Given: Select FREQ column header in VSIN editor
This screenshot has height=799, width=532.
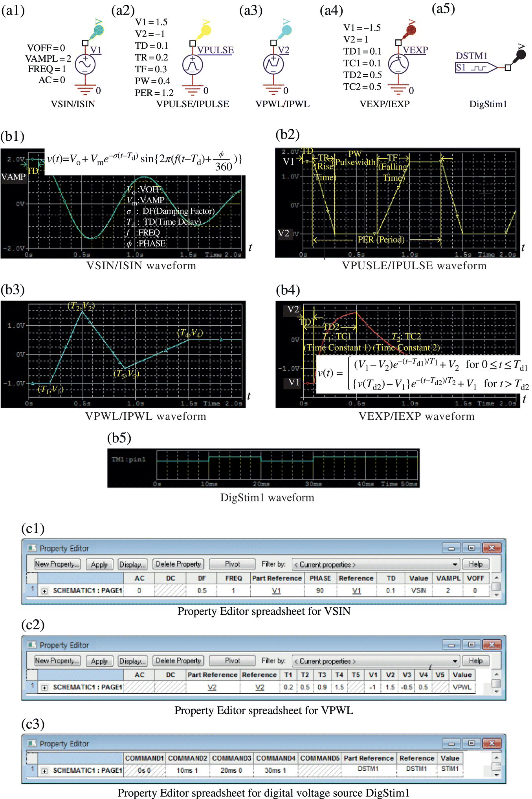Looking at the screenshot, I should 233,578.
